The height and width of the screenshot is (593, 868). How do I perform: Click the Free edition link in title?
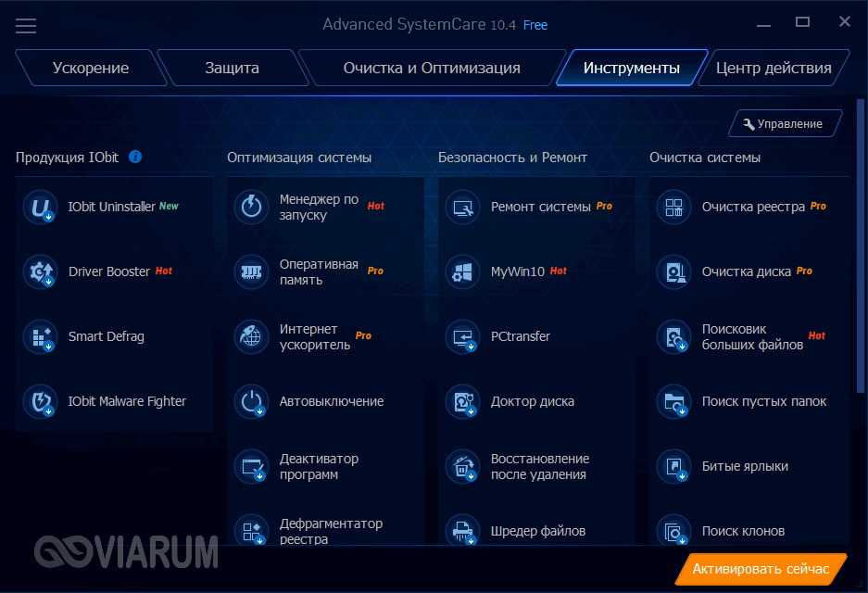pos(535,25)
